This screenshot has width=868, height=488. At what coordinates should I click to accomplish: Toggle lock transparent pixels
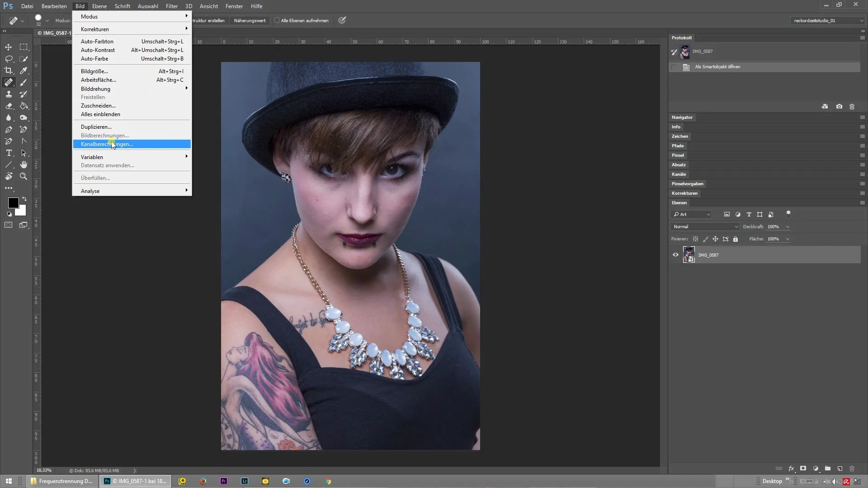(x=695, y=239)
